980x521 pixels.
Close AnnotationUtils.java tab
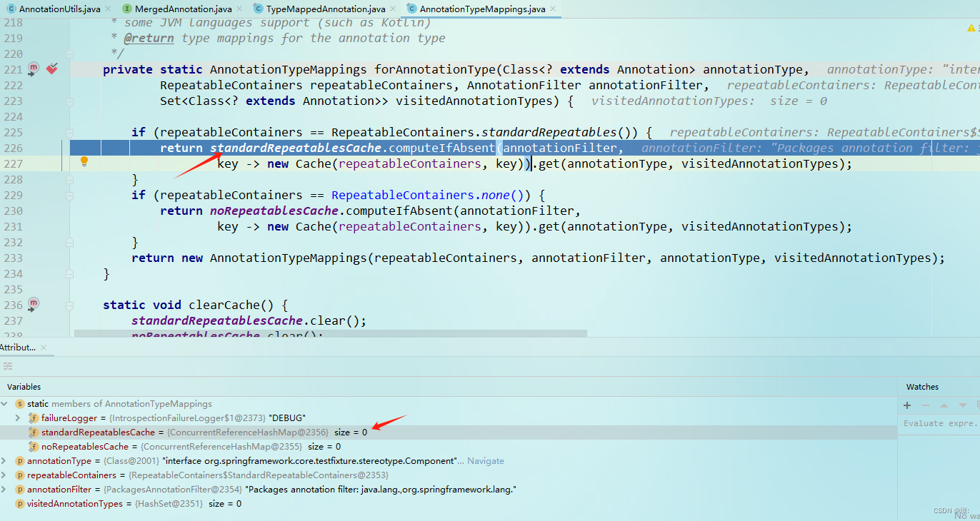click(108, 9)
